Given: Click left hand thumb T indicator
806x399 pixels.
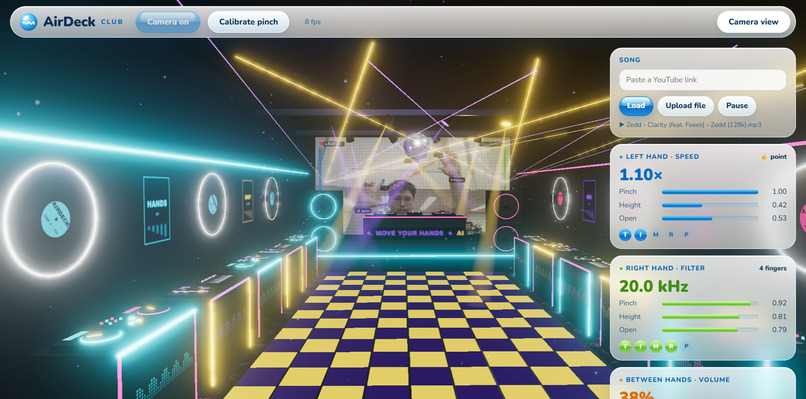Looking at the screenshot, I should coord(625,234).
